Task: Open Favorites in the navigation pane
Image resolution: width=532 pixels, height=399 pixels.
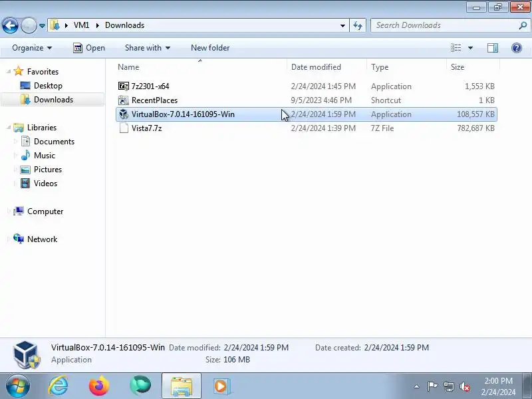Action: click(x=43, y=71)
